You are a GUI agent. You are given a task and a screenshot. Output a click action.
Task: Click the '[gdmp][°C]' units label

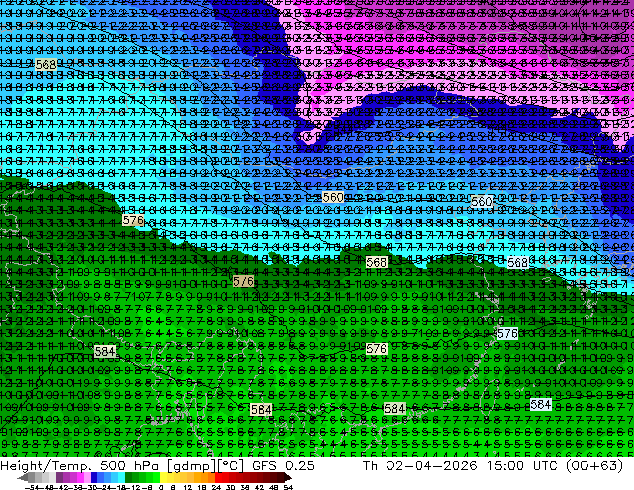tap(205, 466)
